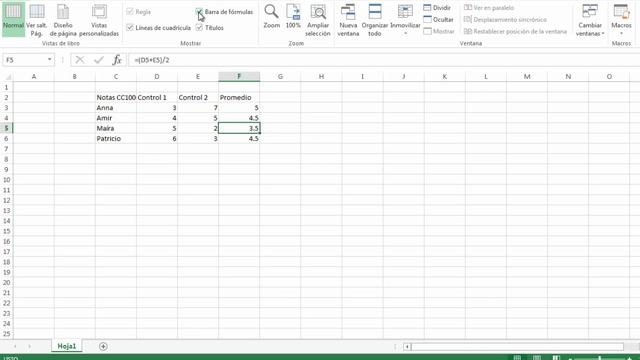Click horizontal scrollbar left arrow

pos(407,347)
